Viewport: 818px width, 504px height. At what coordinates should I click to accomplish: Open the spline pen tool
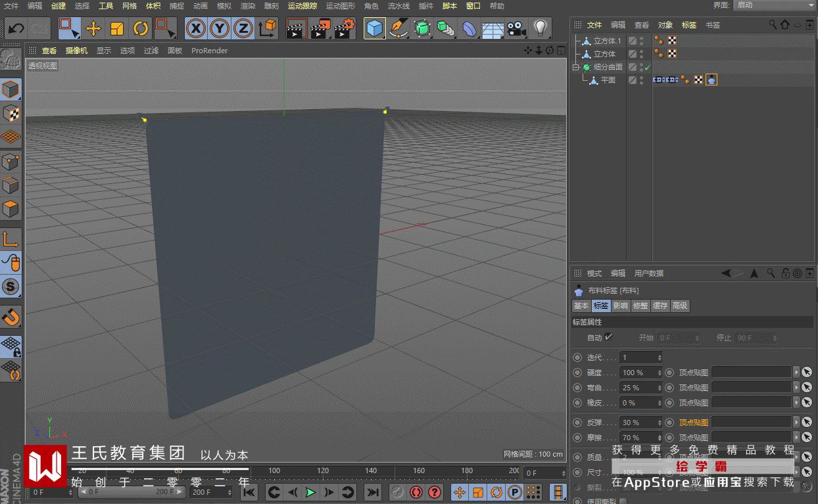pos(398,28)
